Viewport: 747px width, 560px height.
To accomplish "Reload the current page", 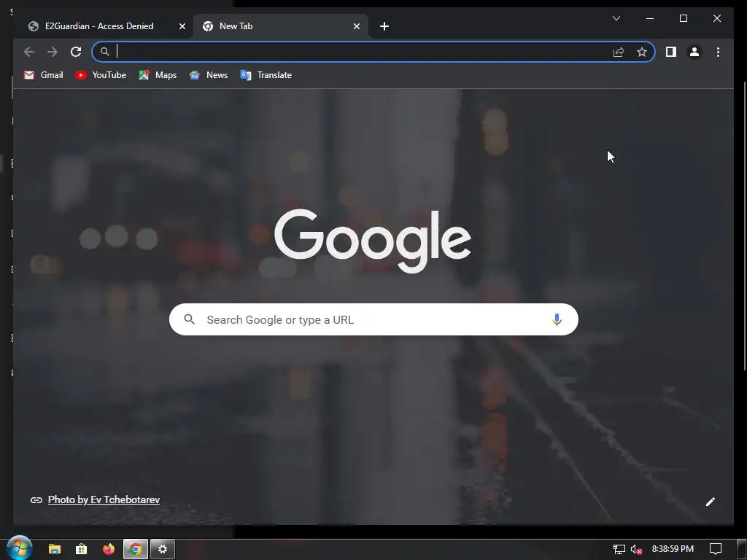I will (x=76, y=52).
